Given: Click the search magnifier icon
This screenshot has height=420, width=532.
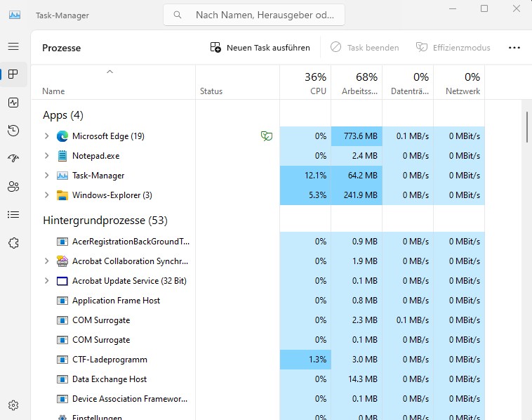Looking at the screenshot, I should pyautogui.click(x=178, y=15).
